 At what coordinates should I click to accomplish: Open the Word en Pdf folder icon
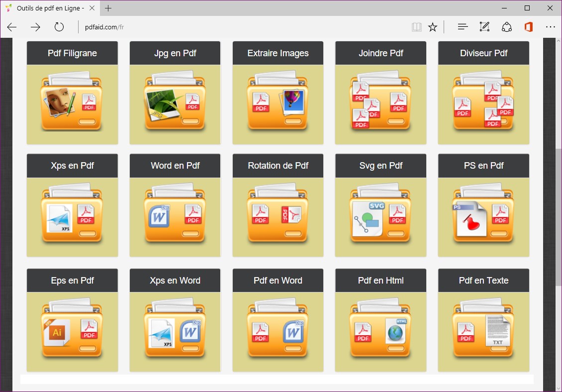175,214
